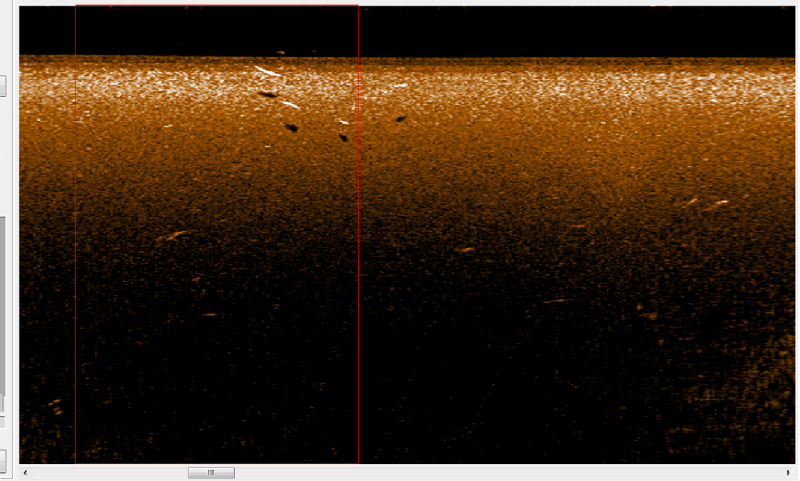
Task: Click the bright orange cluster at bottom-left of sonar image
Action: coord(55,406)
